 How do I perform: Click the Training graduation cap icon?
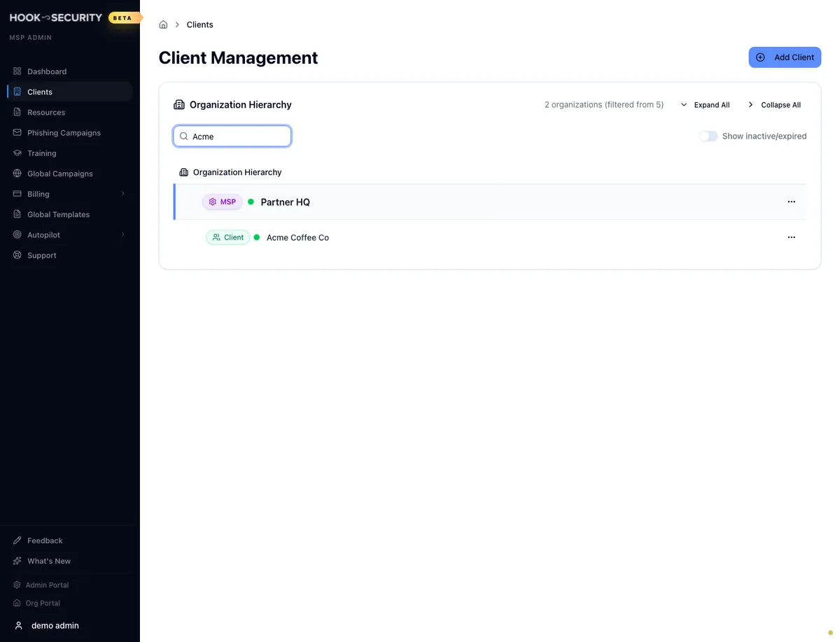point(17,153)
